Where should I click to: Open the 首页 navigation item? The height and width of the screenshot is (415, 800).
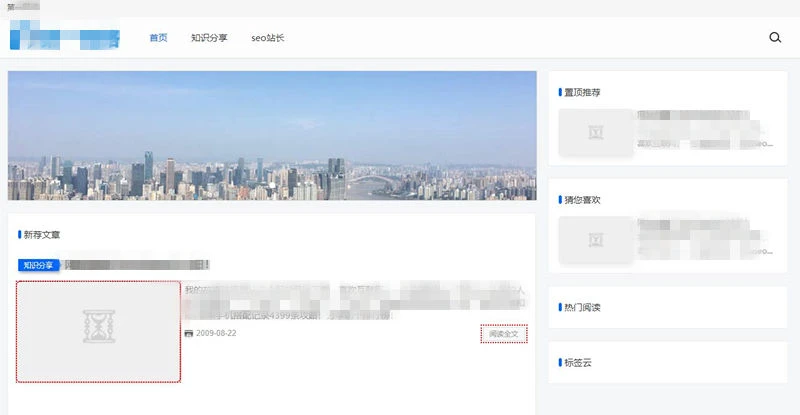coord(158,38)
